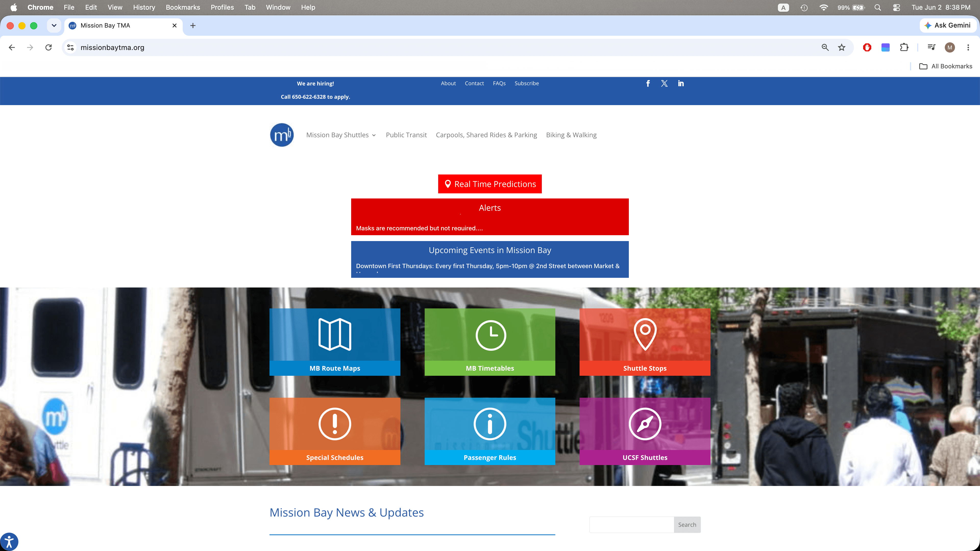Open the Special Schedules tile

pyautogui.click(x=335, y=431)
